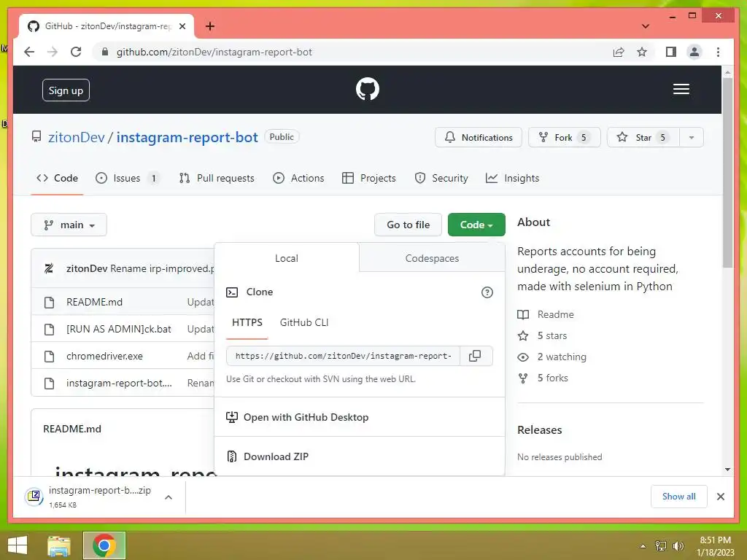Click the browser address bar URL
The height and width of the screenshot is (560, 747).
(214, 52)
